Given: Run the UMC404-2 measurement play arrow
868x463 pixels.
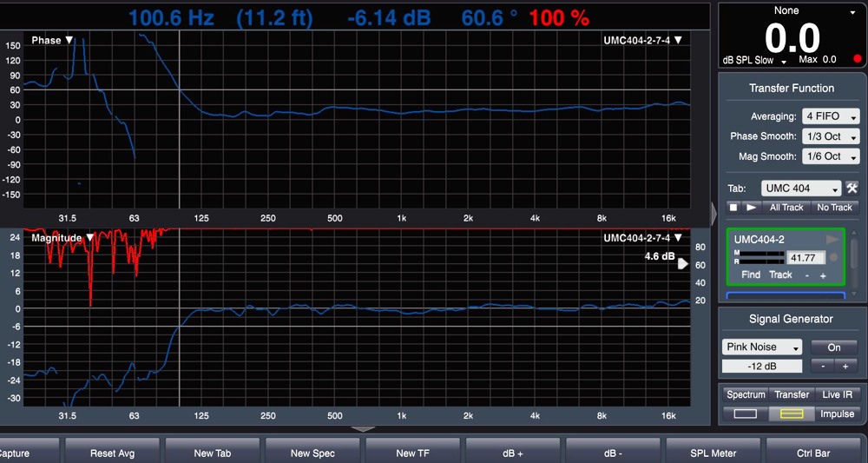Looking at the screenshot, I should click(832, 239).
